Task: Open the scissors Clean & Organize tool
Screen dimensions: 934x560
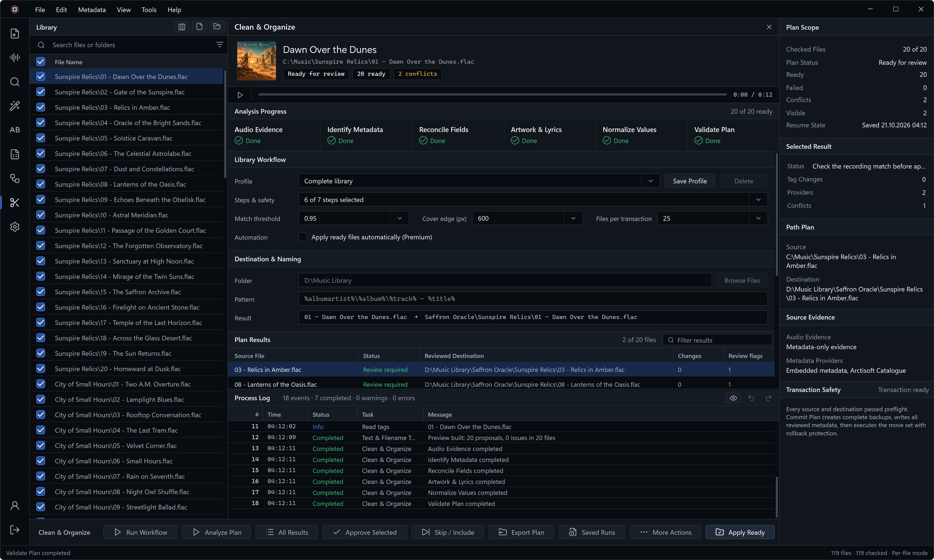Action: pos(15,203)
